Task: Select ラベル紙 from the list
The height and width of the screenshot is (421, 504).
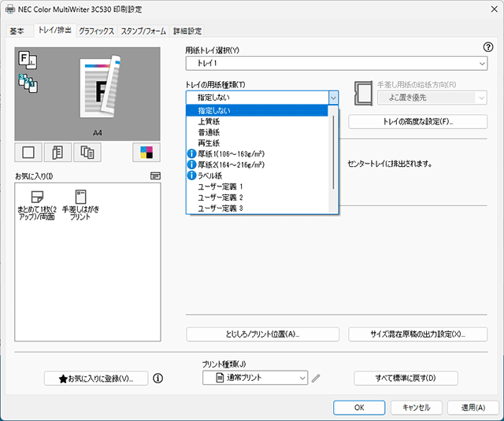Action: tap(258, 175)
